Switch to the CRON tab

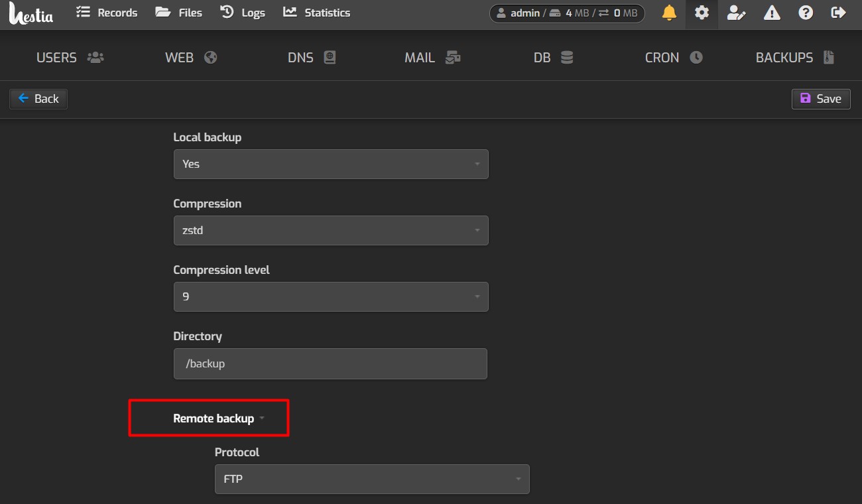click(x=674, y=58)
